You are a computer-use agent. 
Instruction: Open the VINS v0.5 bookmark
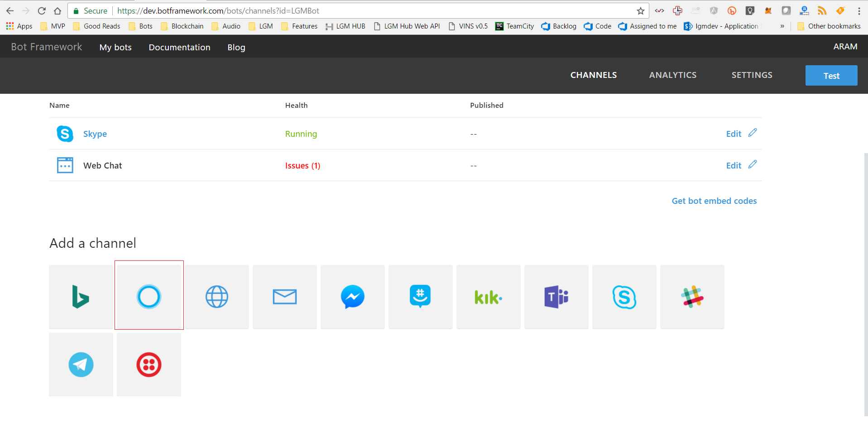coord(468,26)
